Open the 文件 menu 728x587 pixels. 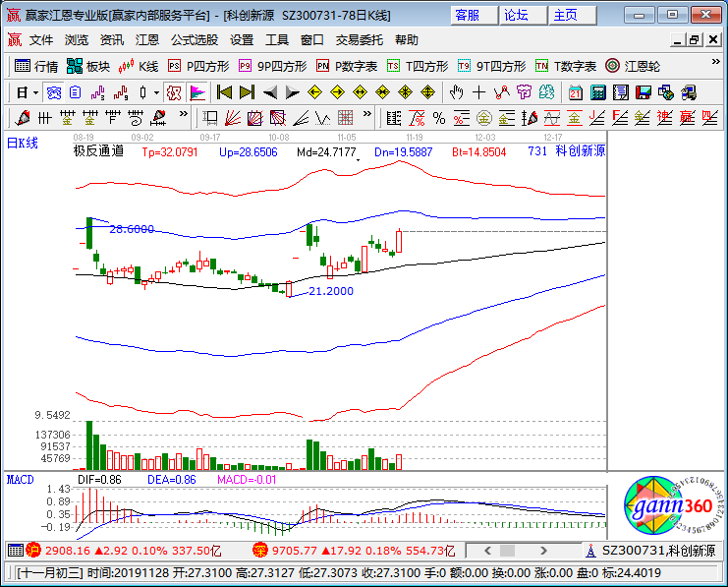(41, 40)
